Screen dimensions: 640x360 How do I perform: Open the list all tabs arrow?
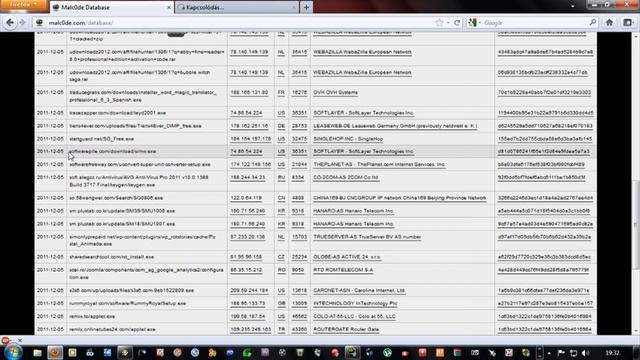pyautogui.click(x=572, y=6)
